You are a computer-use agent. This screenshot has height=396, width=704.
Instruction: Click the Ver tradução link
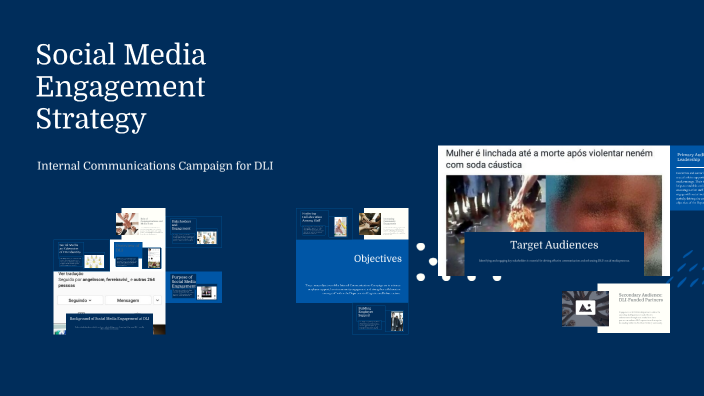[71, 273]
